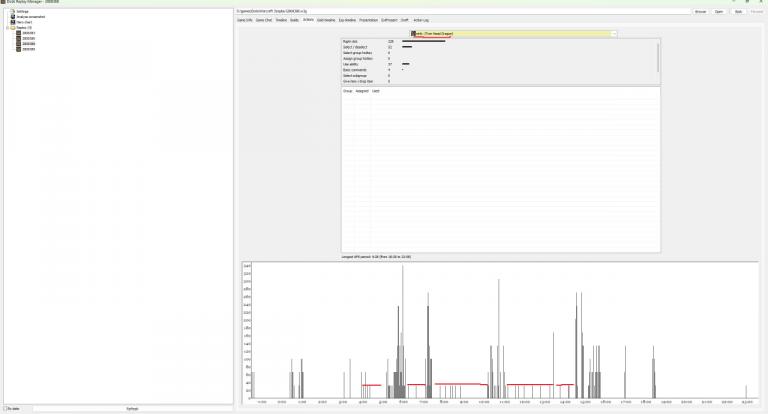Click the Assigned column header

click(362, 91)
